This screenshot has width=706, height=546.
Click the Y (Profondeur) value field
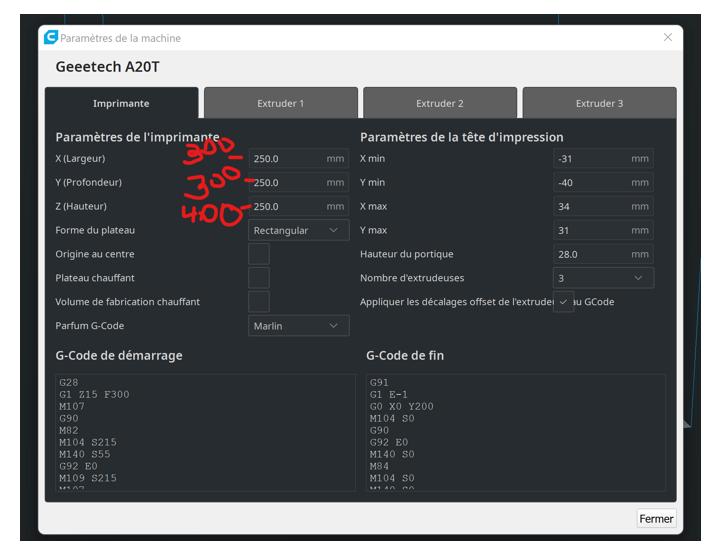tap(299, 182)
